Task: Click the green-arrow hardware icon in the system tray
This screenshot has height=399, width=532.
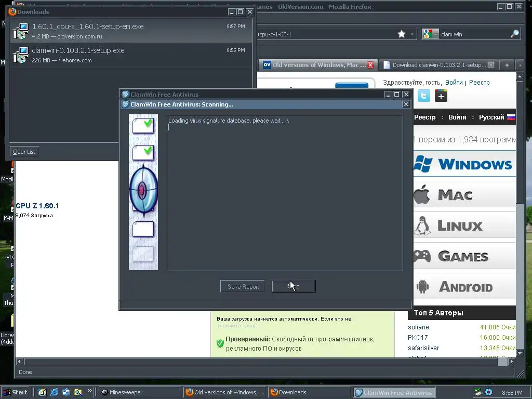Action: click(x=478, y=393)
